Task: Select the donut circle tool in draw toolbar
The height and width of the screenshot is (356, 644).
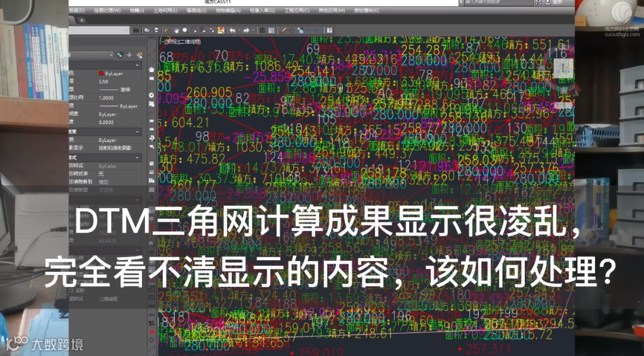Action: (151, 95)
